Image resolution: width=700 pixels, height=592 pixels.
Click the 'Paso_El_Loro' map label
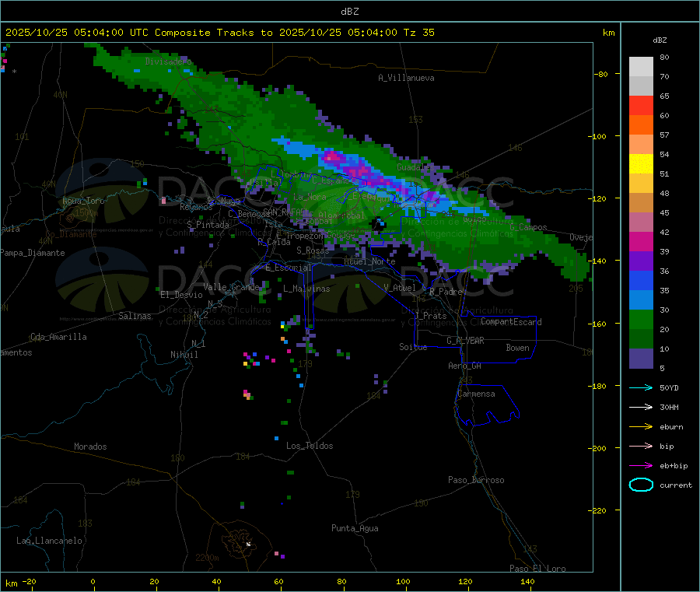click(x=537, y=569)
